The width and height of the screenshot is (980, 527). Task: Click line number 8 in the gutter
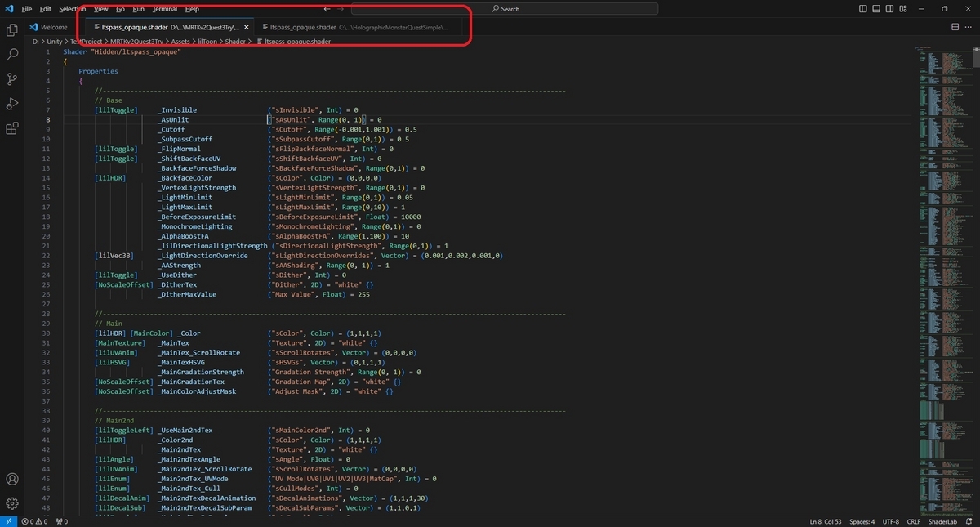[x=49, y=119]
